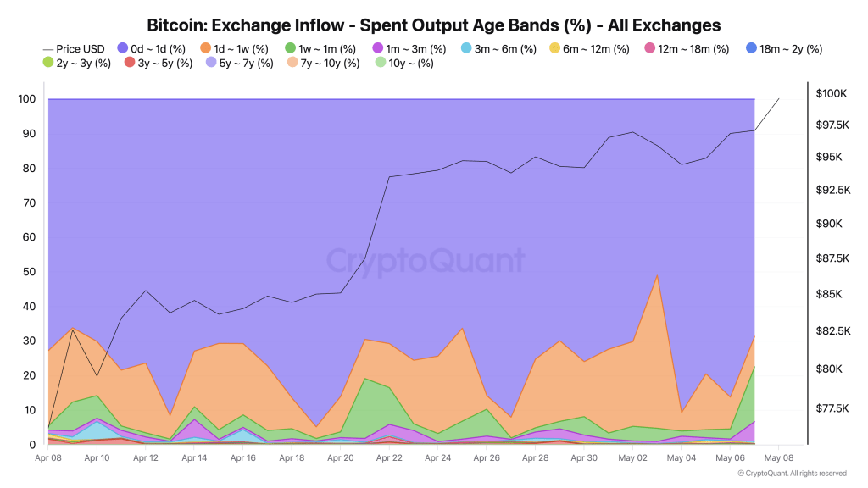Click the lavender 5y ~ 7y (%) legend dot

[211, 63]
